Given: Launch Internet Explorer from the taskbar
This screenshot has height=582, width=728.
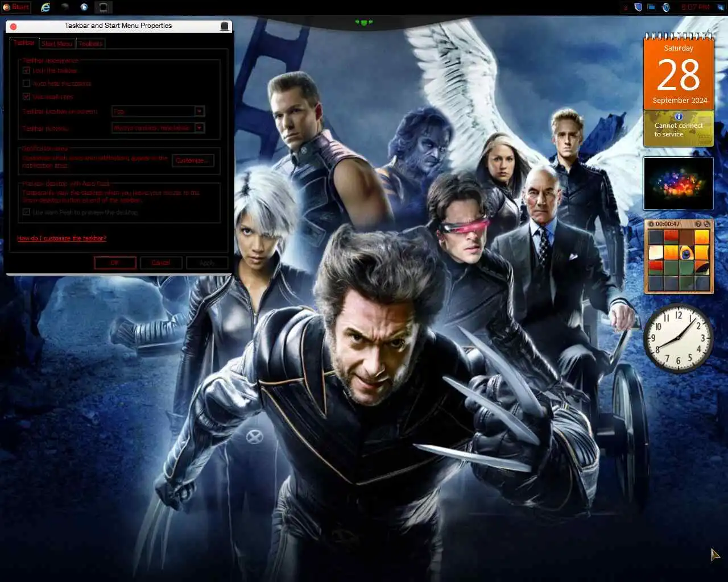Looking at the screenshot, I should [45, 7].
